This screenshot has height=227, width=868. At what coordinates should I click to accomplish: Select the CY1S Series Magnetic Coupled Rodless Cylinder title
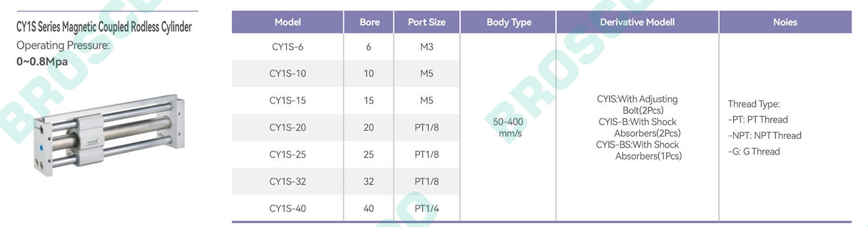click(x=104, y=27)
